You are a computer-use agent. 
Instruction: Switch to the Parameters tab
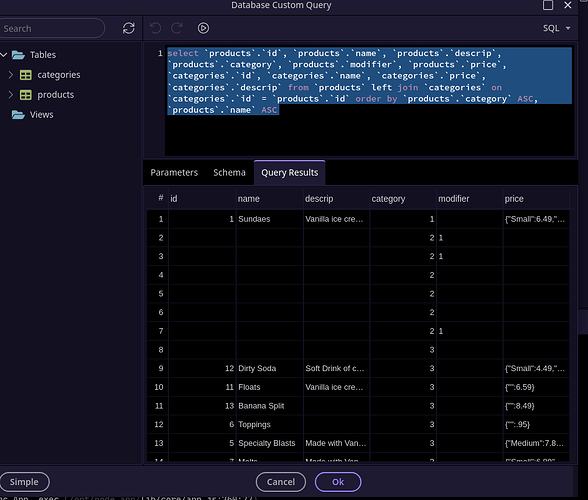click(x=174, y=173)
